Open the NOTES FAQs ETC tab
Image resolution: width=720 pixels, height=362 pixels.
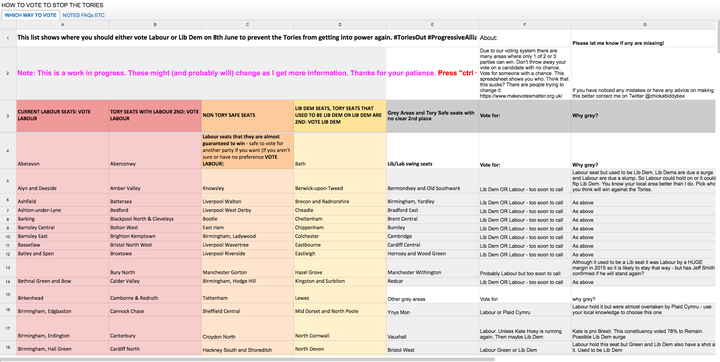[84, 15]
